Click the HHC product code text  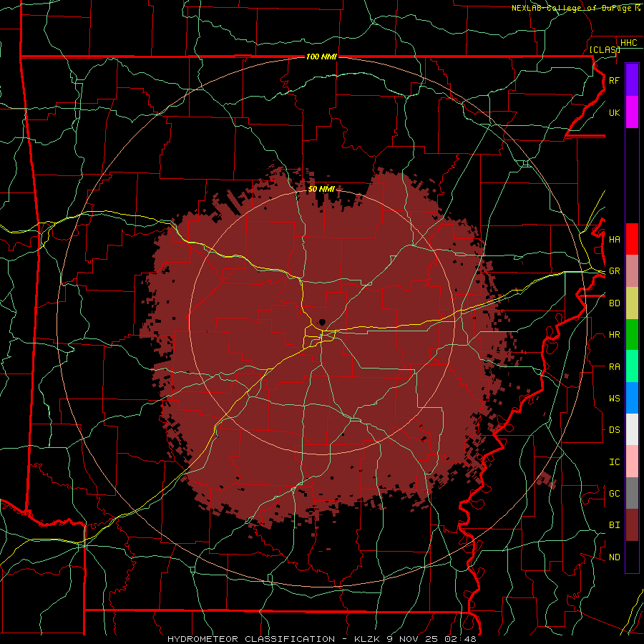click(x=628, y=43)
